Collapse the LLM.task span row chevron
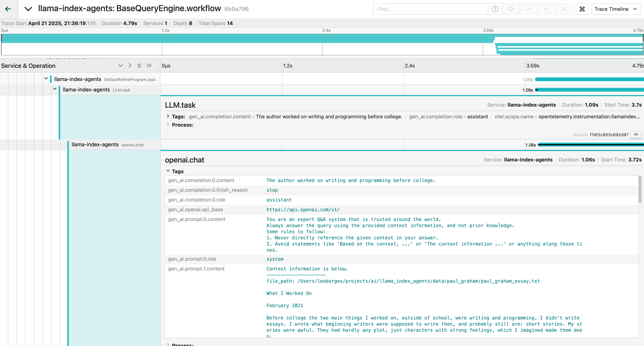 point(55,89)
